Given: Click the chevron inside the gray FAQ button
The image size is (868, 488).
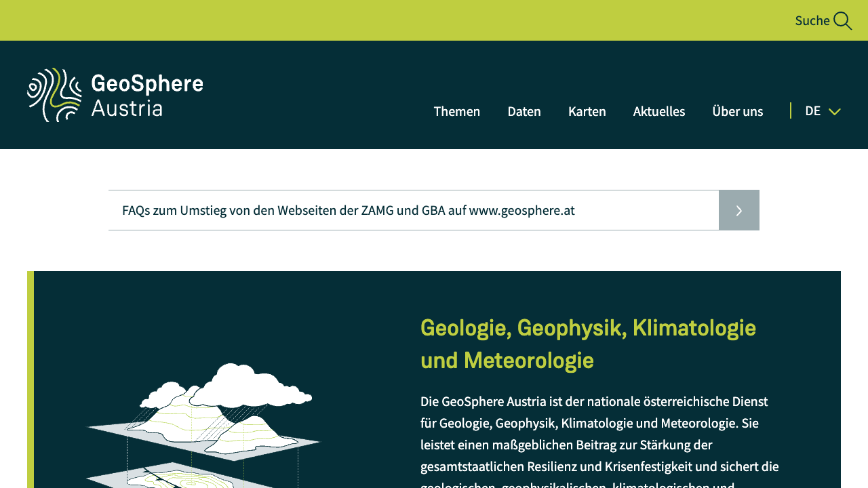Looking at the screenshot, I should tap(738, 210).
